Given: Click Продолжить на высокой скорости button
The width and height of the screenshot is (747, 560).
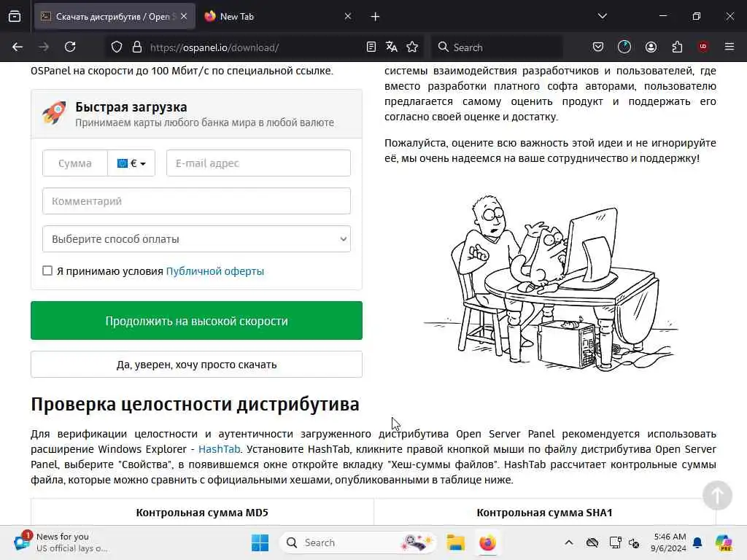Looking at the screenshot, I should coord(196,321).
